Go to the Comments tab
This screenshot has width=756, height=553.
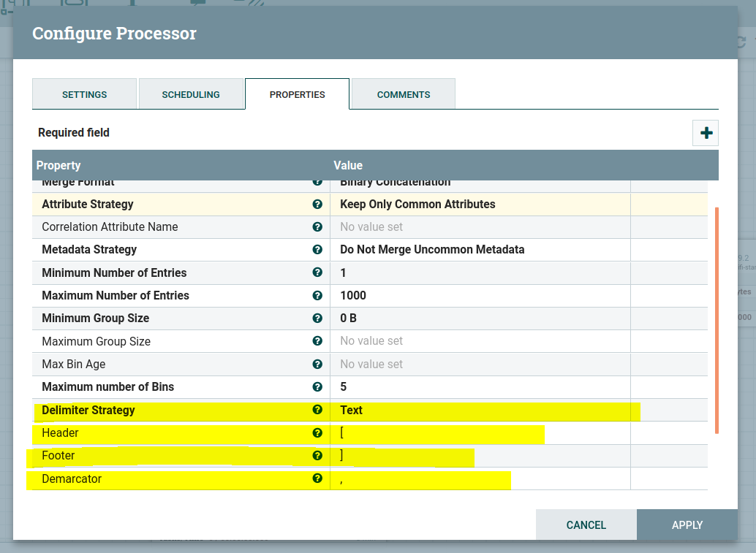point(404,94)
